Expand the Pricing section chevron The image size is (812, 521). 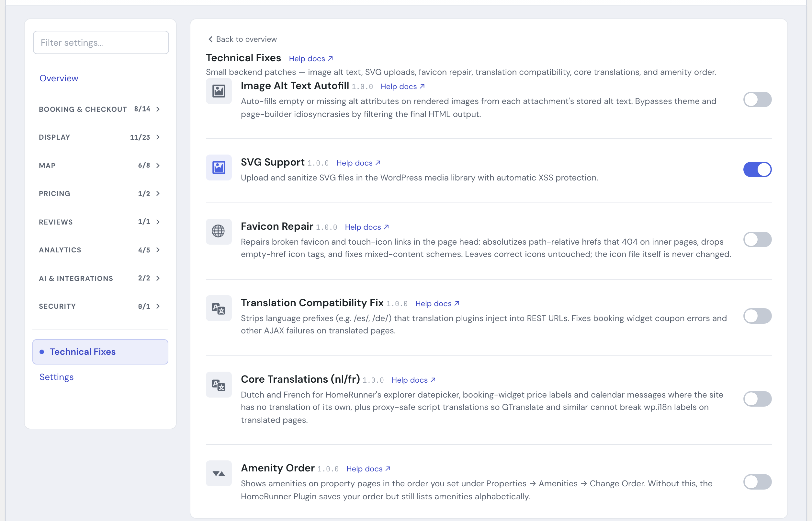click(158, 193)
